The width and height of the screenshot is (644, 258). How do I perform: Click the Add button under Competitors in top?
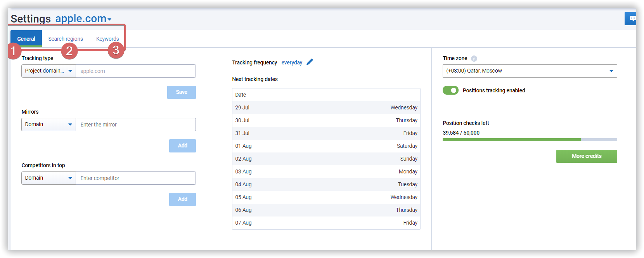click(x=182, y=199)
